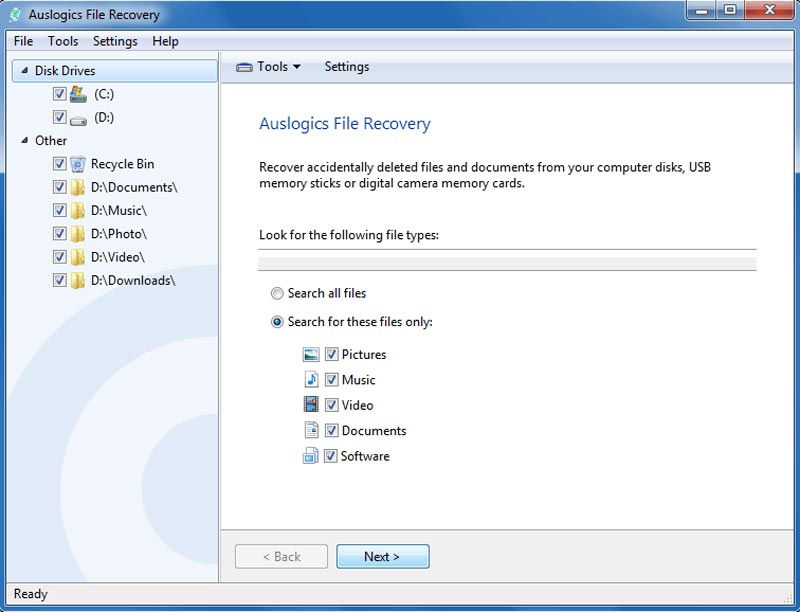The height and width of the screenshot is (612, 800).
Task: Uncheck the D:\Documents\ checkbox
Action: click(60, 187)
